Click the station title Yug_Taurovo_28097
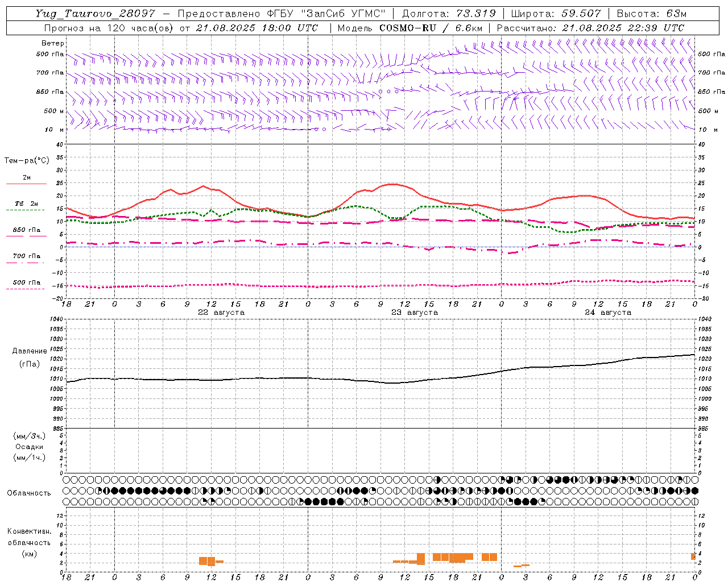This screenshot has width=728, height=582. [95, 14]
